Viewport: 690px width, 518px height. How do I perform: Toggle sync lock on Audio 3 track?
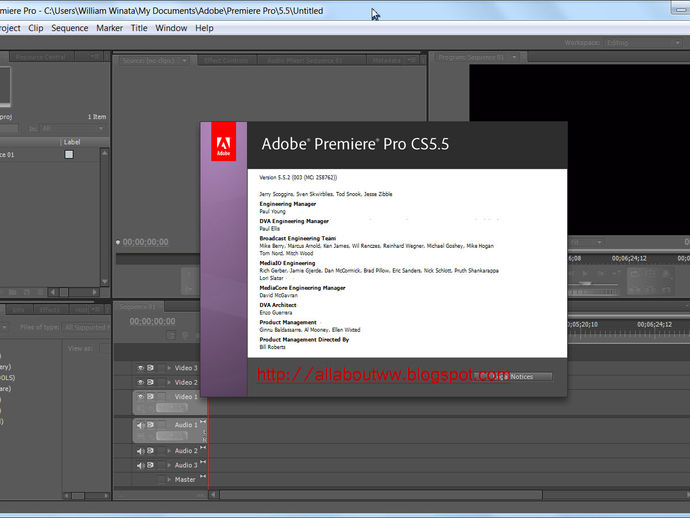tap(150, 465)
